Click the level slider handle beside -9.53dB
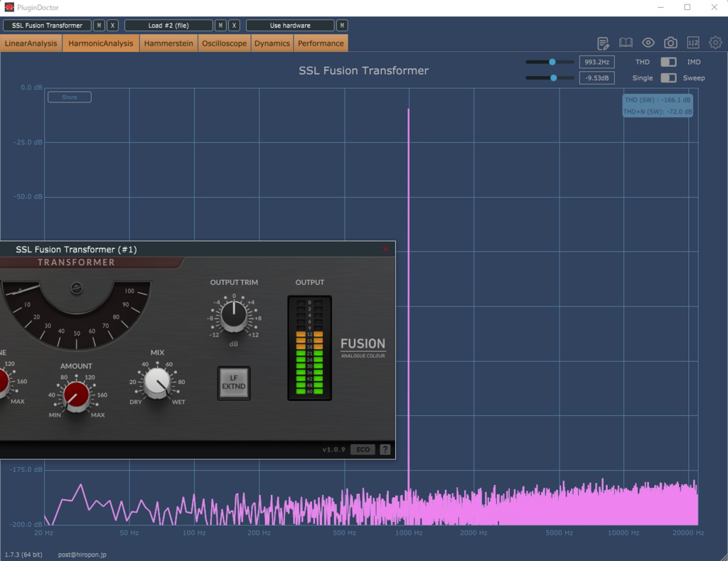 (x=553, y=78)
